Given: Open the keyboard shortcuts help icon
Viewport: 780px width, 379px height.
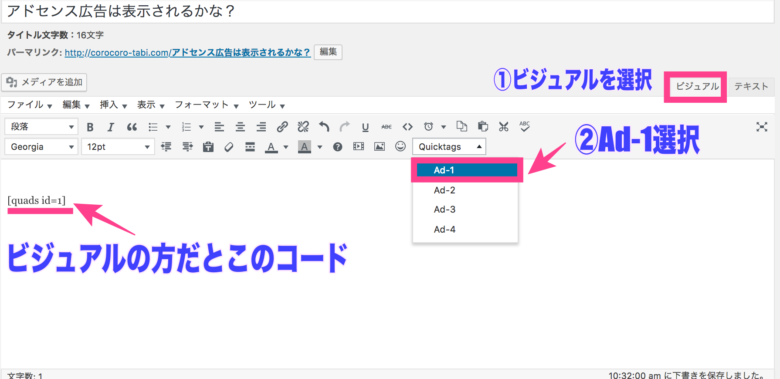Looking at the screenshot, I should click(338, 147).
